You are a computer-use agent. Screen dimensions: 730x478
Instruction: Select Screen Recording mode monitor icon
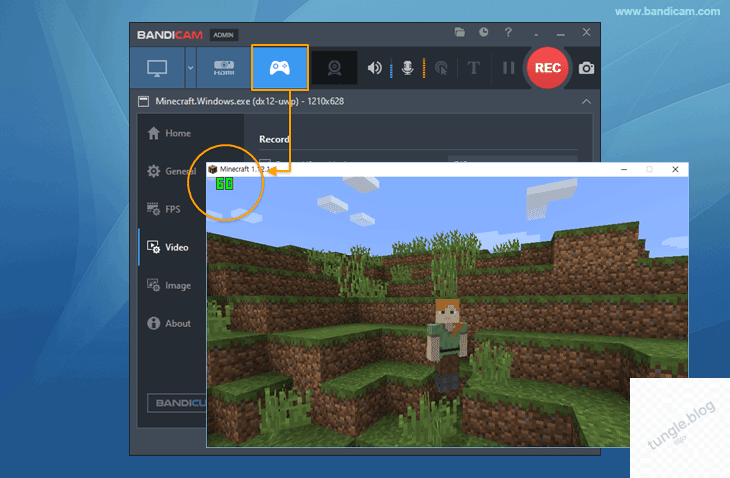[x=157, y=68]
